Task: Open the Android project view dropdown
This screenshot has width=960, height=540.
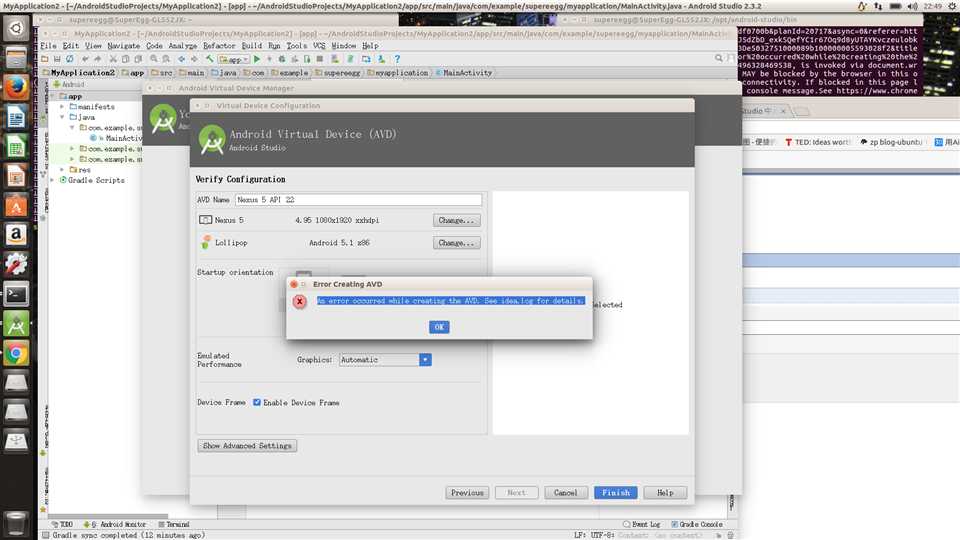Action: [69, 84]
